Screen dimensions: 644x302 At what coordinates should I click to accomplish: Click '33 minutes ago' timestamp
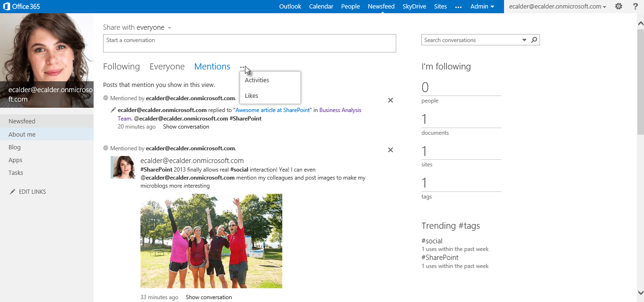[159, 297]
